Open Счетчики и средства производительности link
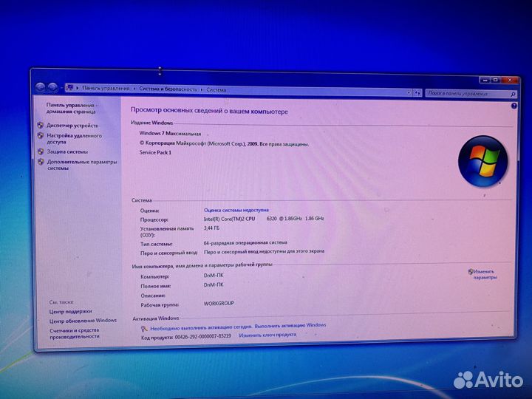 pos(75,333)
